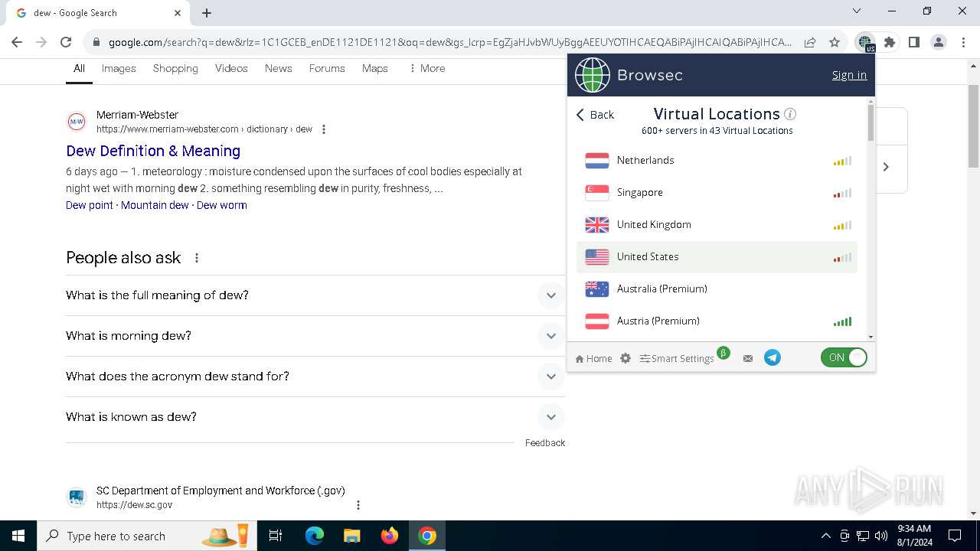Viewport: 980px width, 551px height.
Task: Open Chrome tab search chevron
Action: tap(857, 11)
